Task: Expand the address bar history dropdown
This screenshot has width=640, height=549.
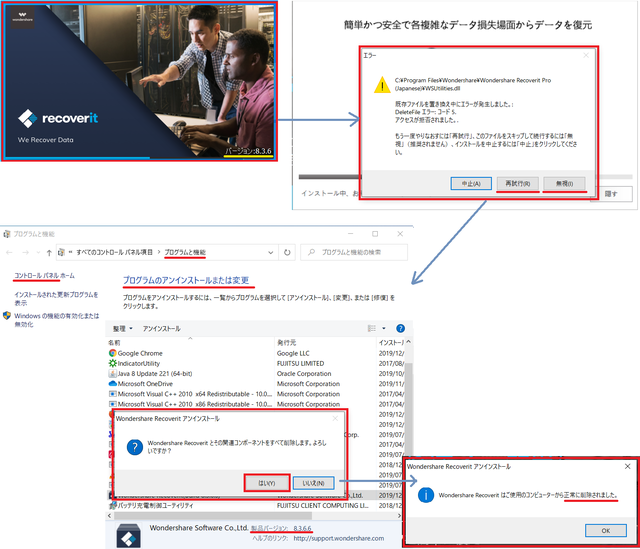Action: point(270,253)
